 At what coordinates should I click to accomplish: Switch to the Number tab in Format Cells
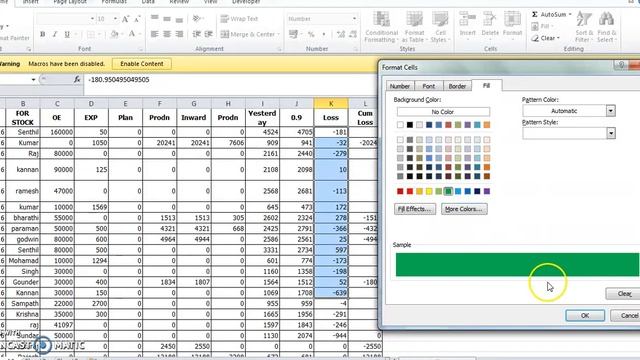pos(400,86)
